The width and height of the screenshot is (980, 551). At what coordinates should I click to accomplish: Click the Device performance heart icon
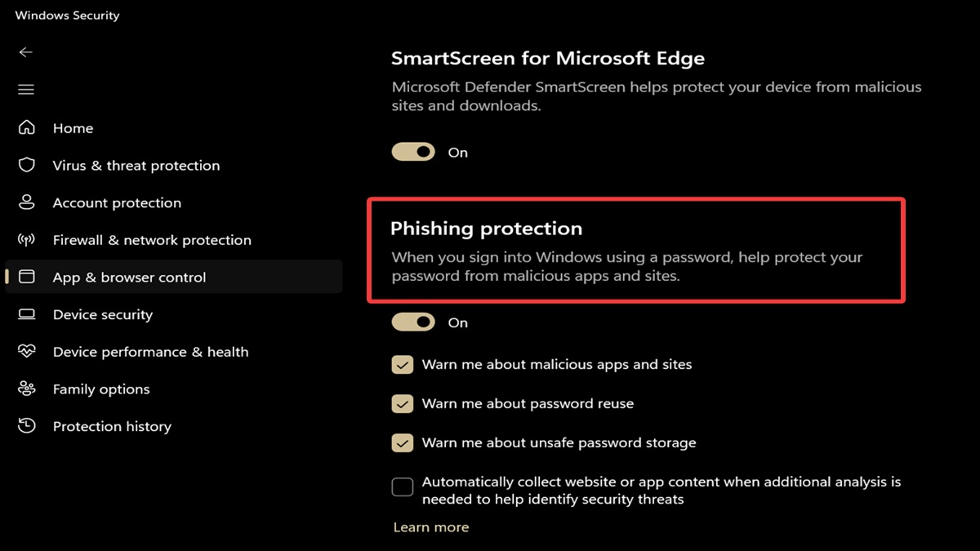click(27, 352)
